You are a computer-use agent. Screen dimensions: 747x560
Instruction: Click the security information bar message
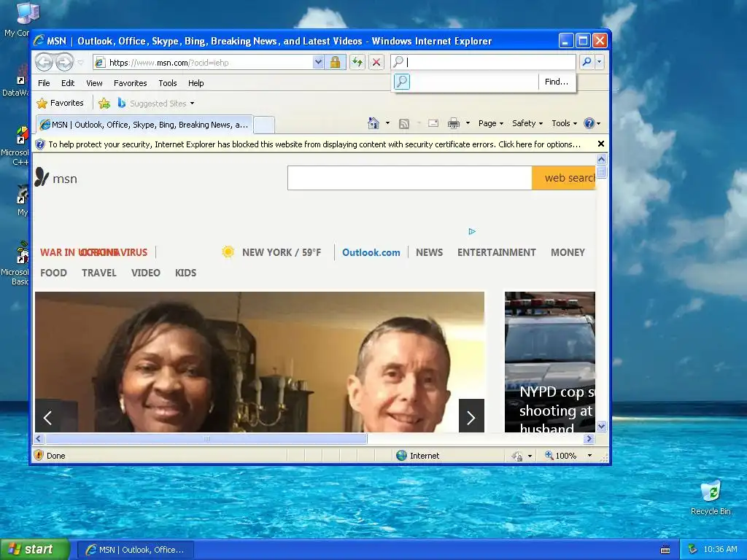(314, 144)
